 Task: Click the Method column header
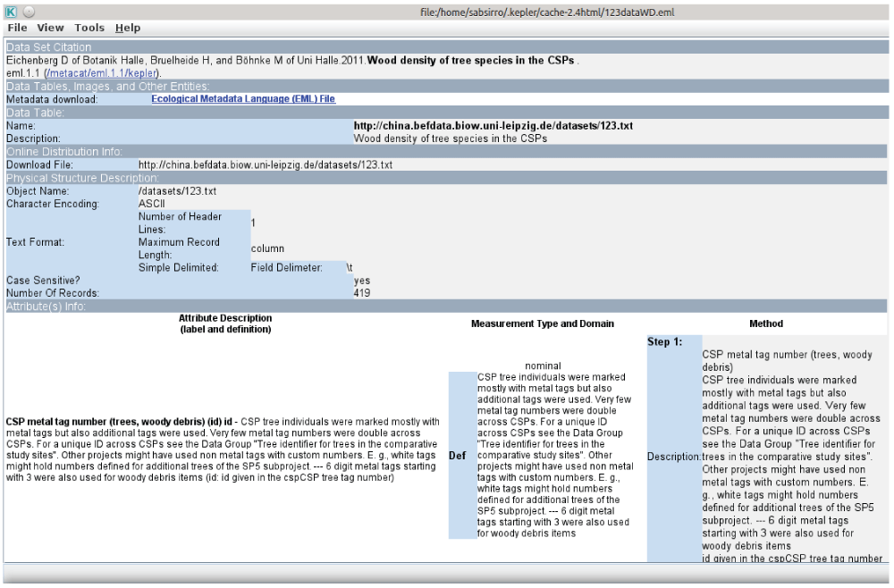[x=766, y=323]
